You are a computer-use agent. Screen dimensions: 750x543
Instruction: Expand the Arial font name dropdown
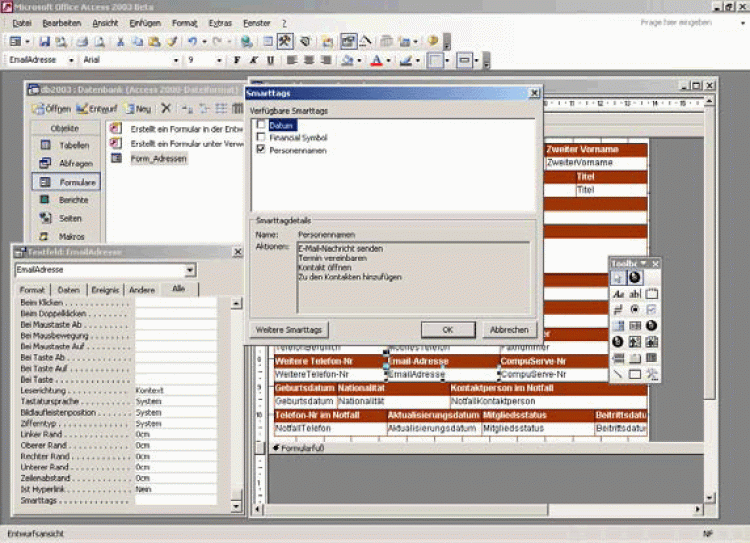pyautogui.click(x=175, y=60)
